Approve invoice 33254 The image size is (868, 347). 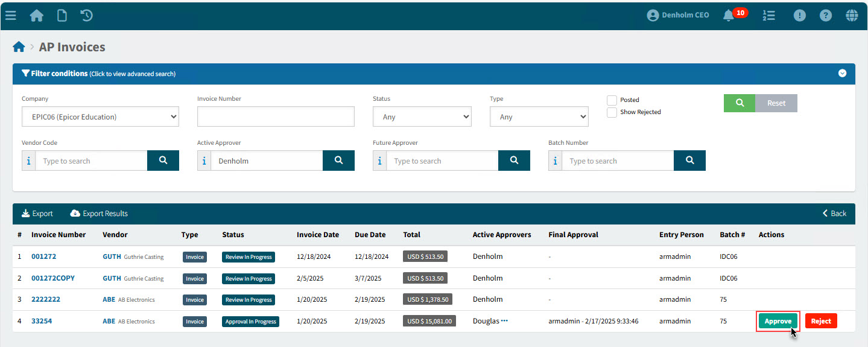(x=778, y=321)
